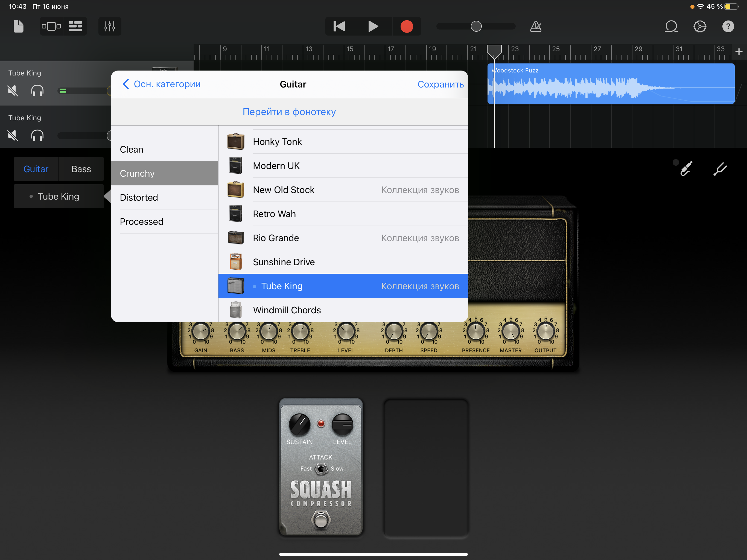Select the highlighted Tube King preset

coord(343,286)
